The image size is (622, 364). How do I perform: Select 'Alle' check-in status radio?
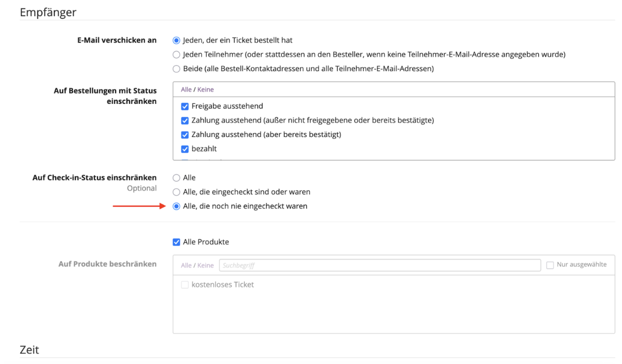click(176, 178)
